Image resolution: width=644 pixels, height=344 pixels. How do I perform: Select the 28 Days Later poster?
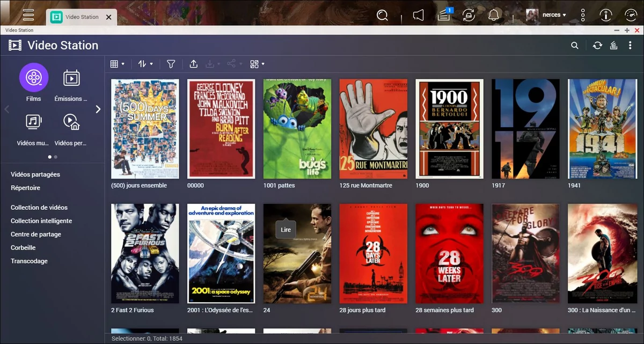pos(374,253)
